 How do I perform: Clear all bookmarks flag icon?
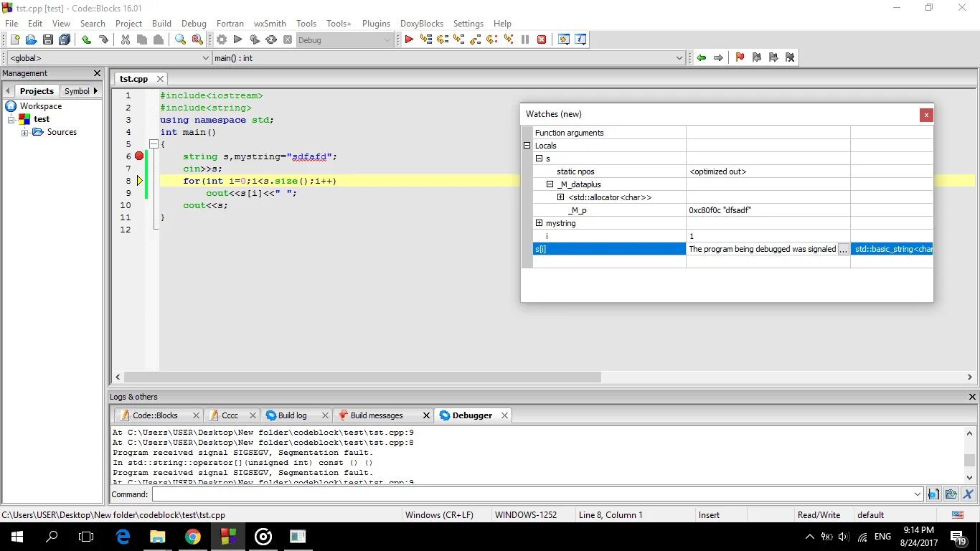[790, 57]
